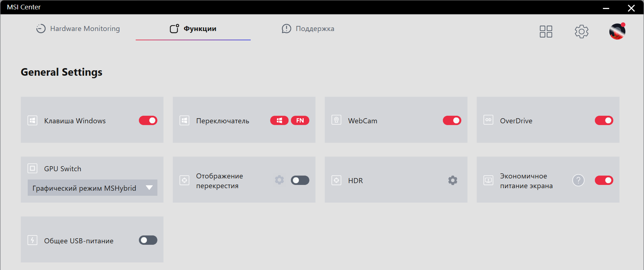
Task: Click the lightning icon beside Общее USB-питание
Action: 32,240
